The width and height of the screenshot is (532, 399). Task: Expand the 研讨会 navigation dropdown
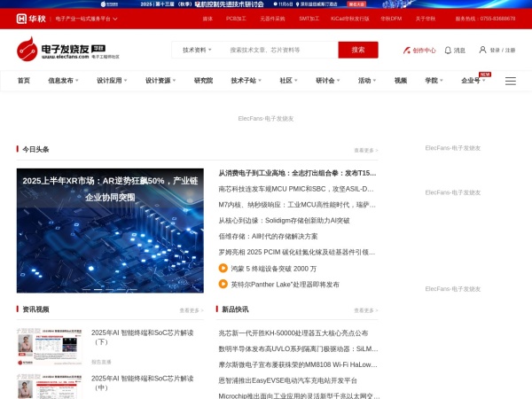328,81
